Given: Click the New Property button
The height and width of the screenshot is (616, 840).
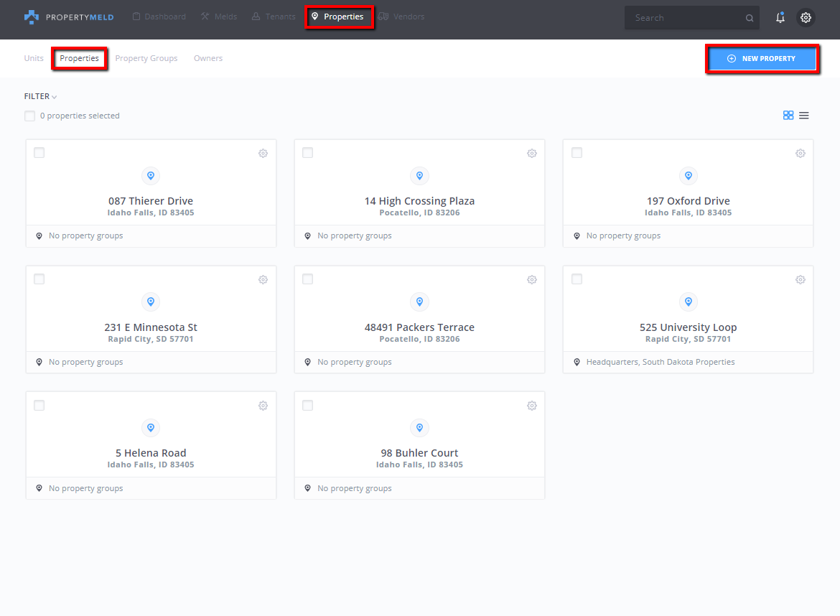Looking at the screenshot, I should [762, 58].
